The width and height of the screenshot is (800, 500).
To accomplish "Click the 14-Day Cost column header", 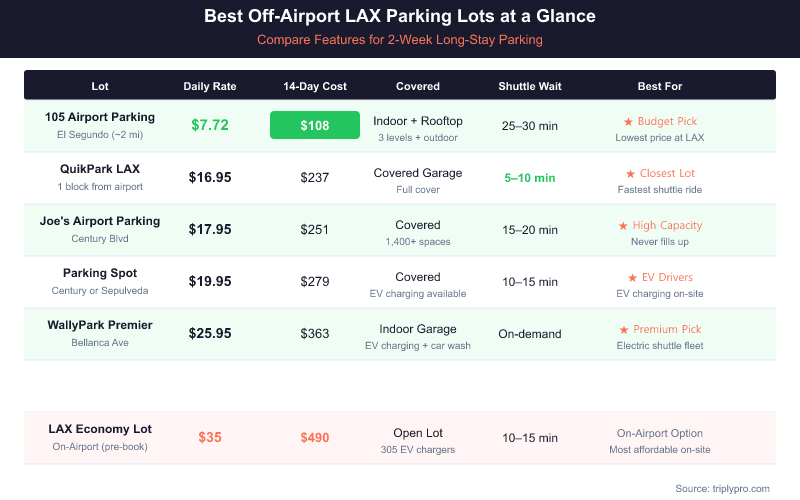I will [x=315, y=86].
